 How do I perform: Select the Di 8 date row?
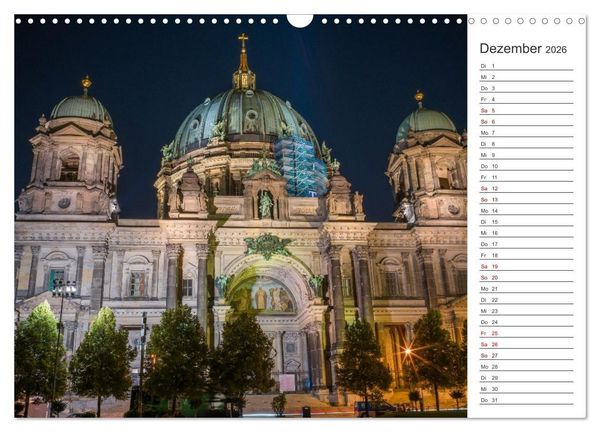click(x=527, y=144)
